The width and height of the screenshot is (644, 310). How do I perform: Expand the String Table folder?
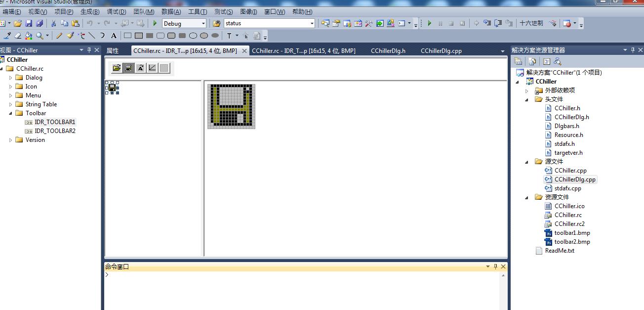tap(11, 104)
